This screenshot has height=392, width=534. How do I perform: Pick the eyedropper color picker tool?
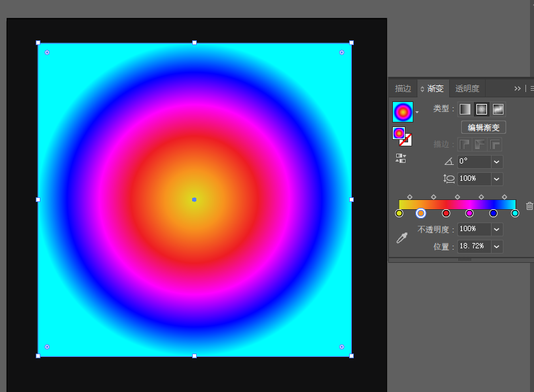point(402,238)
